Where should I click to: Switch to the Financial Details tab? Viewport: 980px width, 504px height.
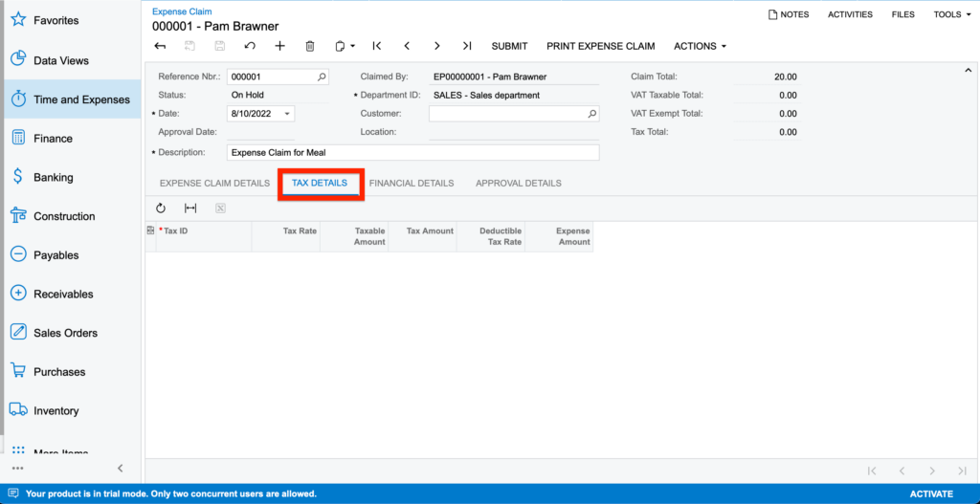click(x=411, y=183)
